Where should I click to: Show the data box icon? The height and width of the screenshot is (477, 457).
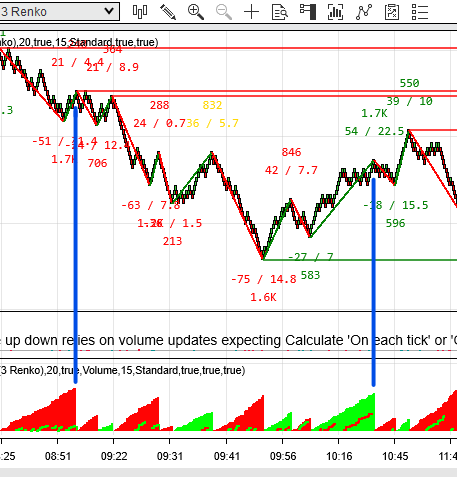point(280,12)
